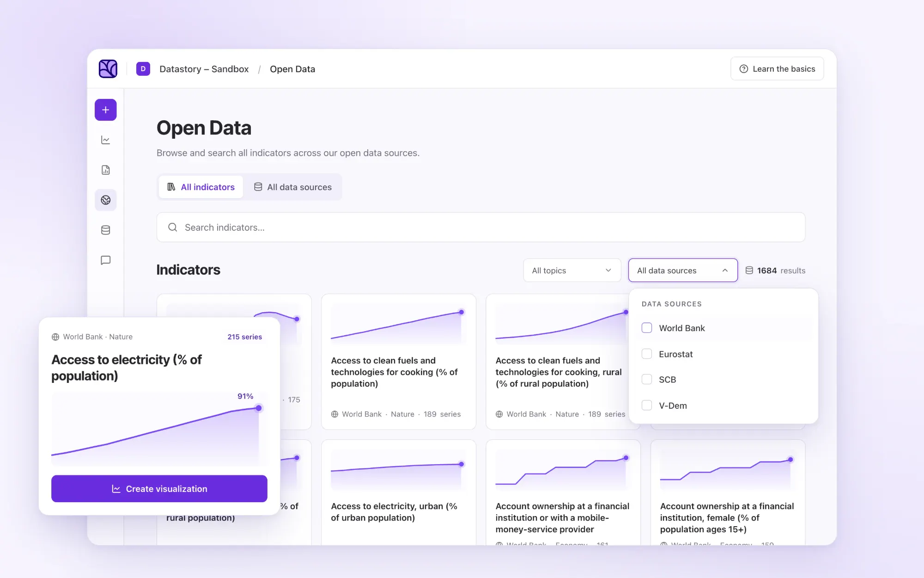Open the database sidebar icon
924x578 pixels.
[x=106, y=230]
